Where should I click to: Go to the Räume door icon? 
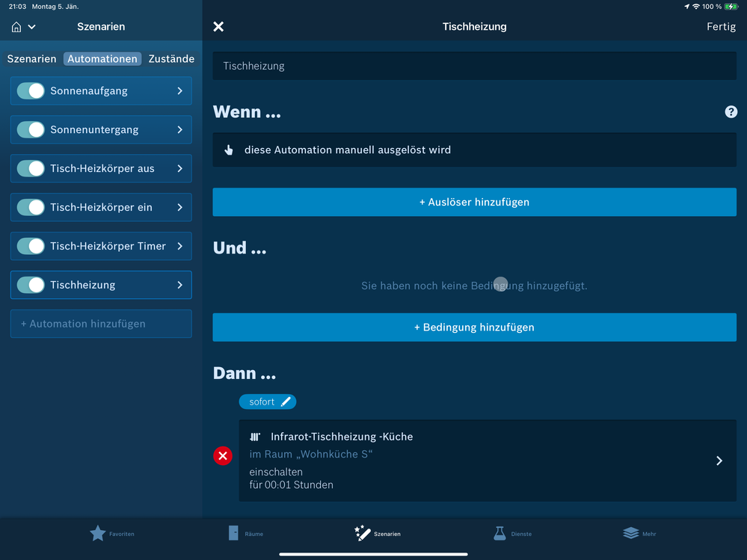234,533
